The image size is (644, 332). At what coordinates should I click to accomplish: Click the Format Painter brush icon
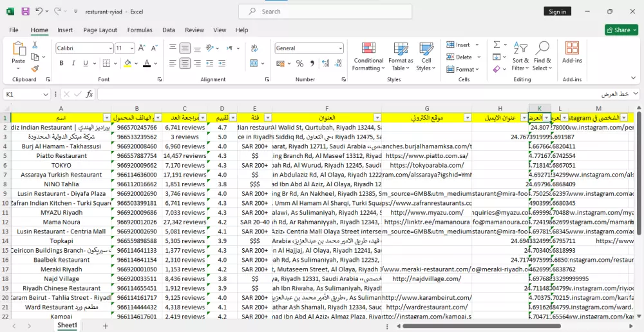click(x=35, y=68)
